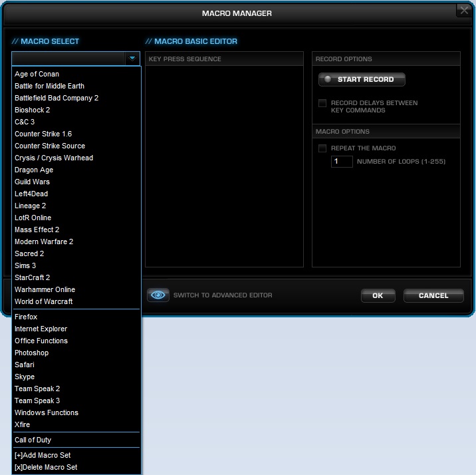Image resolution: width=476 pixels, height=475 pixels.
Task: Pick Crysis / Crysis Warhead
Action: [76, 158]
